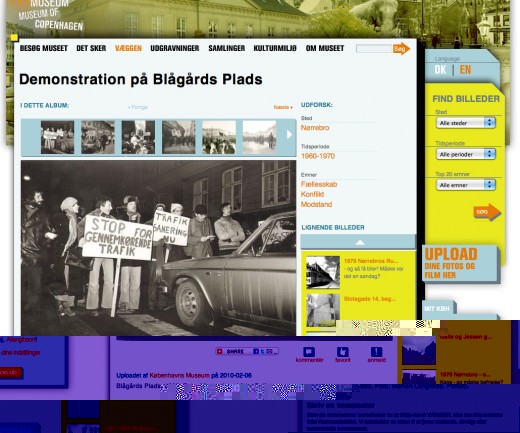Open the Alle perioder dropdown

(x=466, y=154)
